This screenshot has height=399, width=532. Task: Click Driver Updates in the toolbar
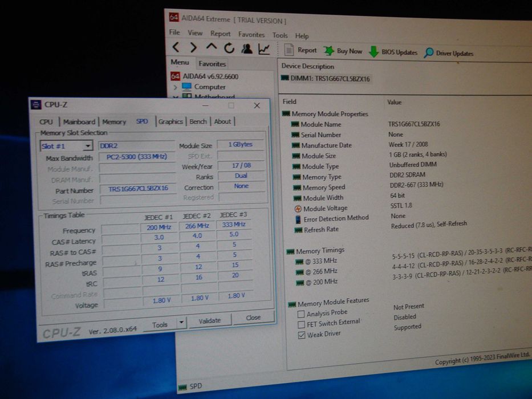448,53
